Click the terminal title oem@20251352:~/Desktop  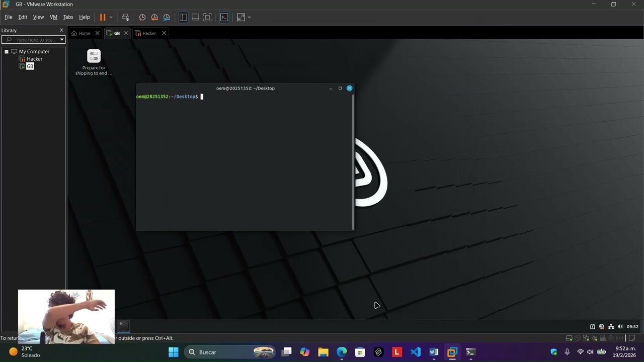click(246, 88)
